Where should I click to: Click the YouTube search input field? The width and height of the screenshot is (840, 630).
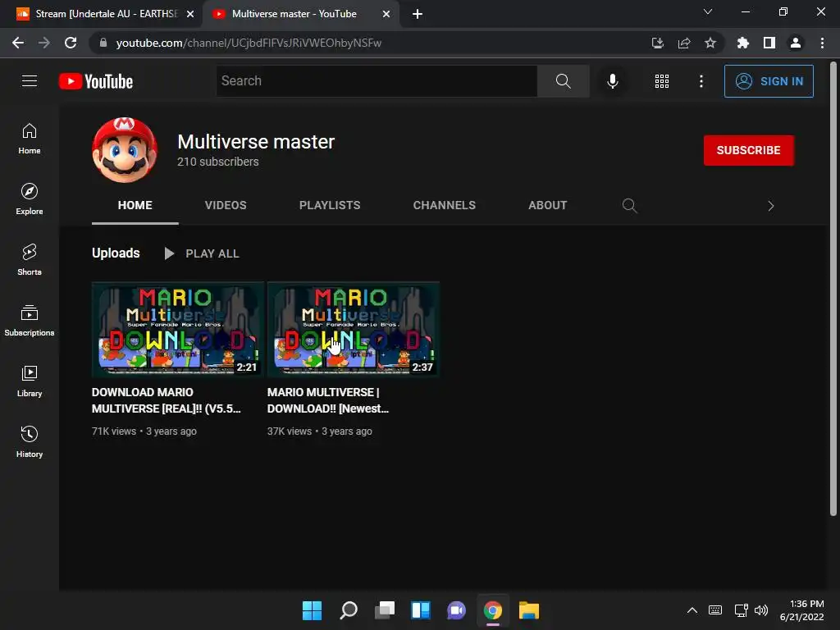(x=377, y=81)
